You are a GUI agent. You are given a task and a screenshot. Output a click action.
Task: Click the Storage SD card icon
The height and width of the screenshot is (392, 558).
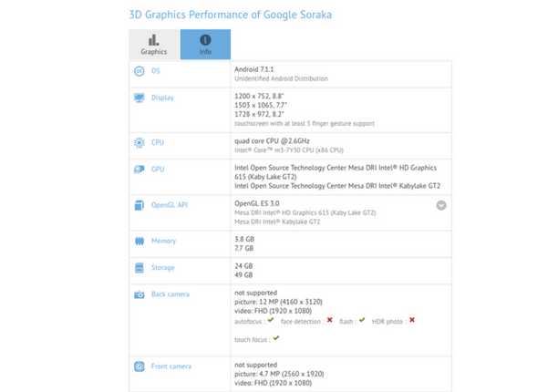(x=139, y=268)
